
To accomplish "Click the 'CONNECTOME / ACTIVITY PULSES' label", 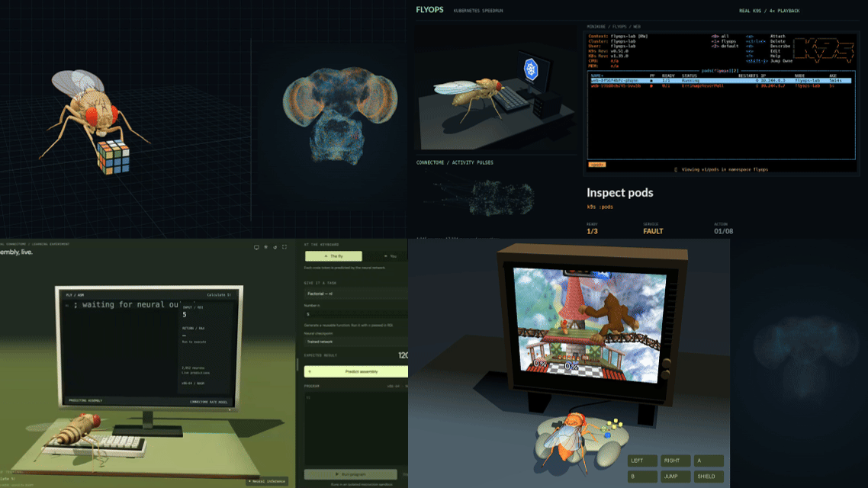I will 455,162.
